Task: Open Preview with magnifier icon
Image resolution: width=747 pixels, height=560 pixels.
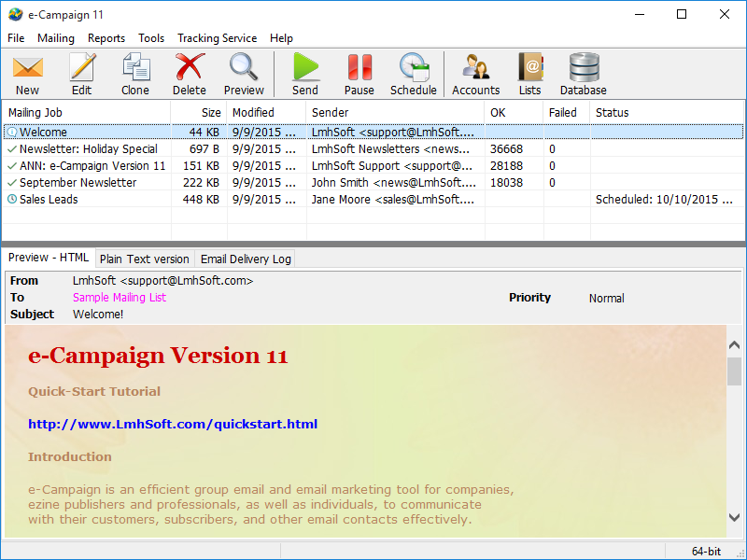Action: (244, 75)
